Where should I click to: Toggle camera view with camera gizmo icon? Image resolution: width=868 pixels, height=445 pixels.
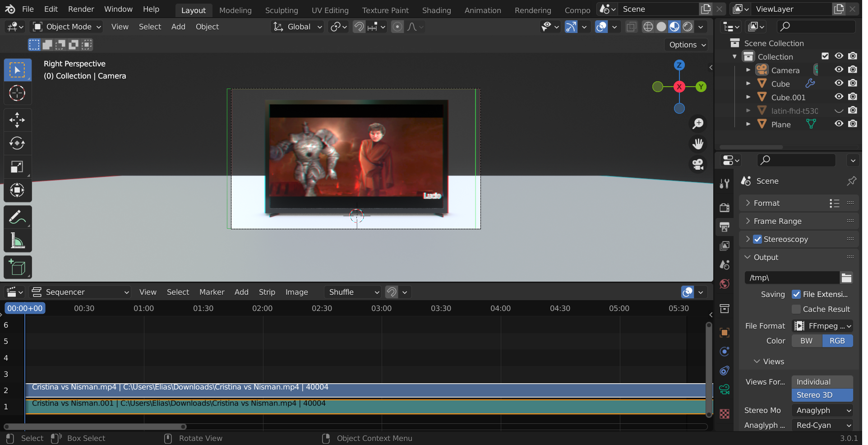(x=698, y=165)
